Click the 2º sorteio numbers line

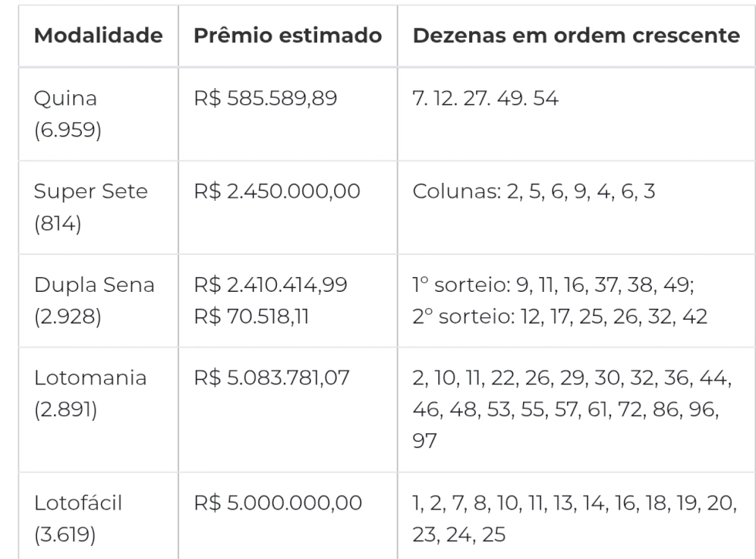click(560, 316)
